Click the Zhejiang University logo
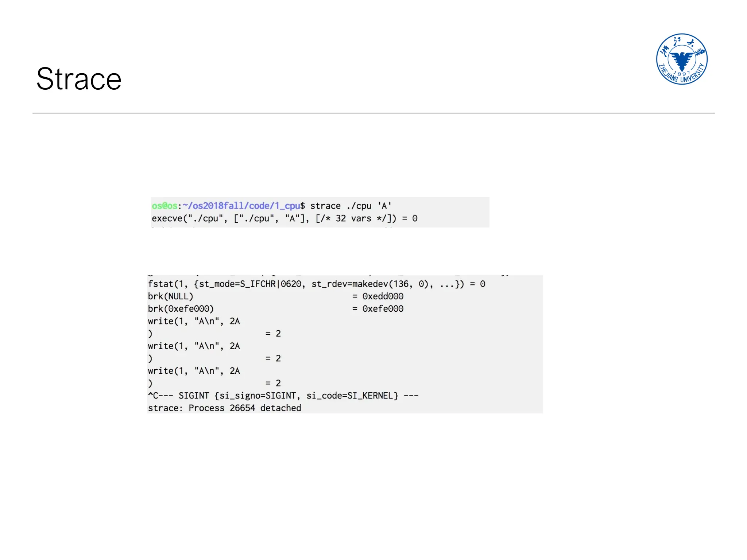This screenshot has width=747, height=560. pyautogui.click(x=681, y=59)
